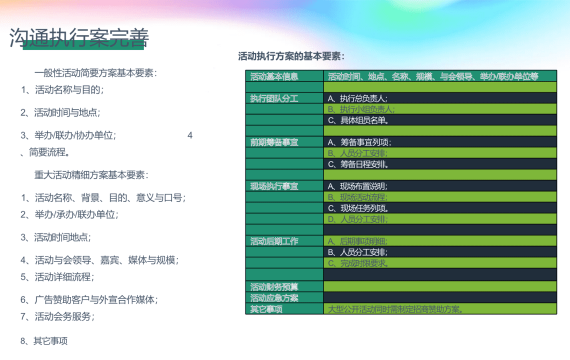Select item 5、活动详细流程
The height and width of the screenshot is (360, 570).
click(x=57, y=277)
